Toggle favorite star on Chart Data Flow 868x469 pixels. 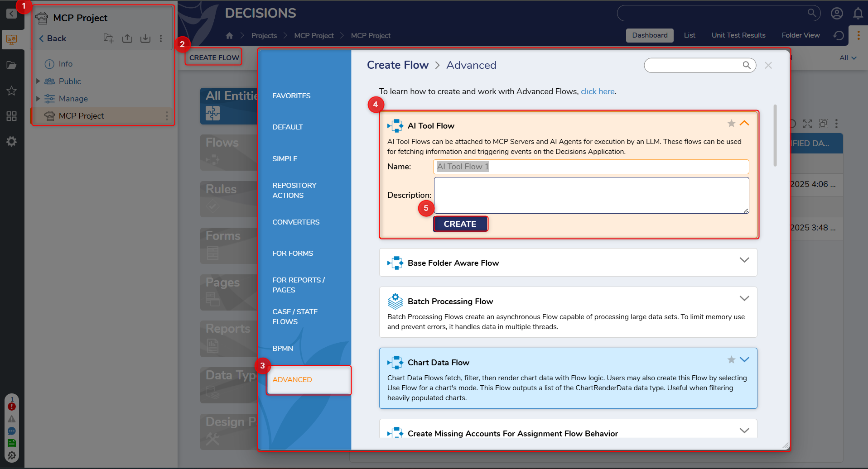click(731, 359)
